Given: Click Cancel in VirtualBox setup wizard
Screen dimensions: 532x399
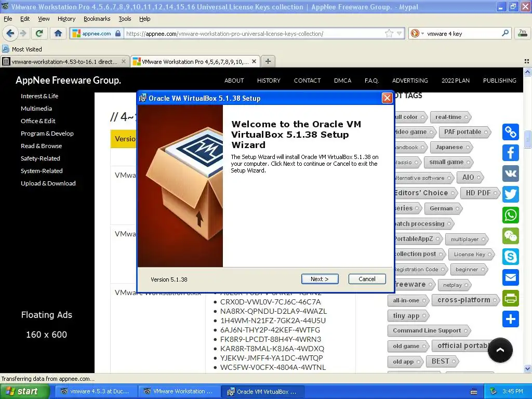Looking at the screenshot, I should [x=367, y=279].
